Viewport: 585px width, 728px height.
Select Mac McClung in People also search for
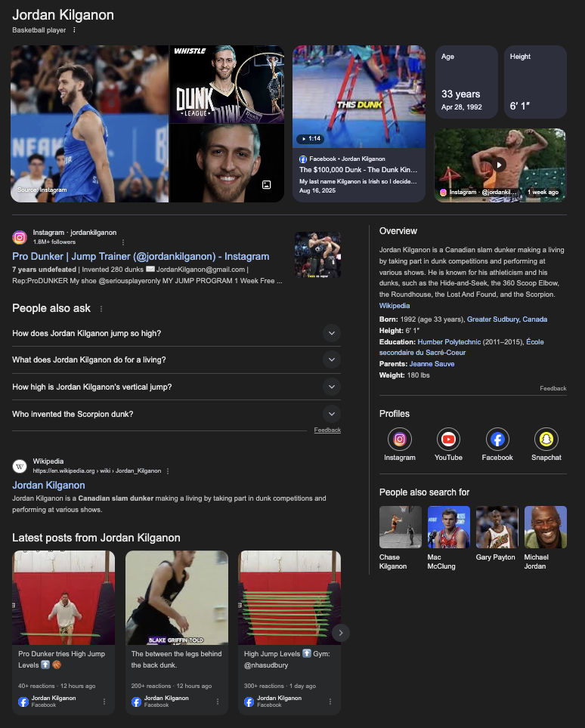(x=448, y=527)
